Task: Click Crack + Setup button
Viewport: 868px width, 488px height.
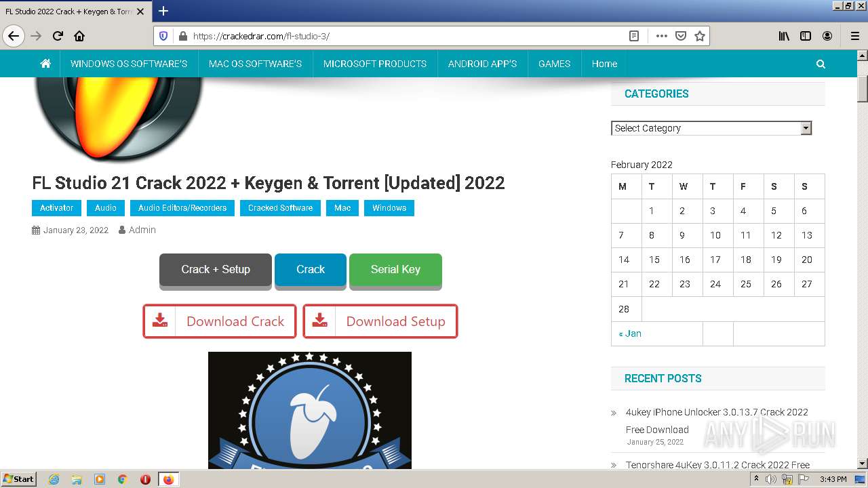Action: [216, 270]
